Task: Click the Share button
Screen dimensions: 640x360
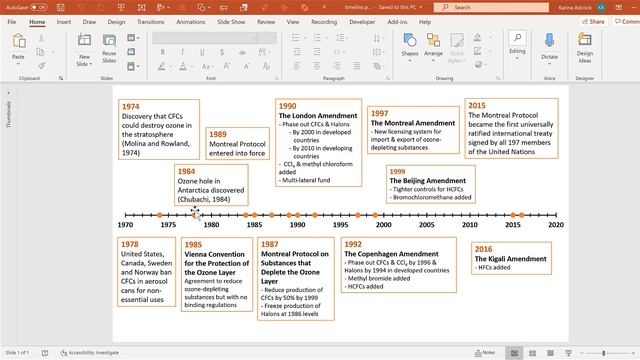Action: pyautogui.click(x=593, y=22)
